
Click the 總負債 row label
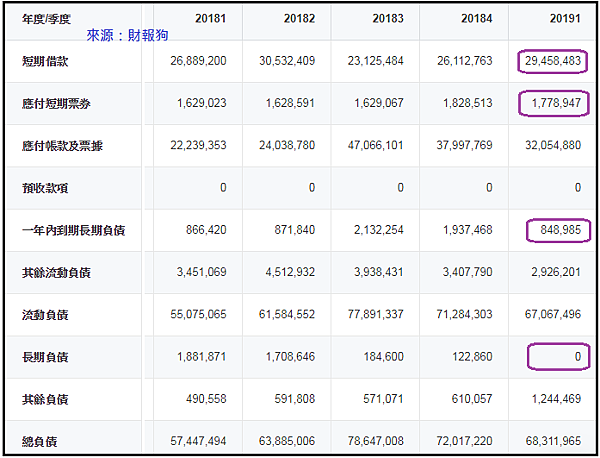[x=40, y=442]
